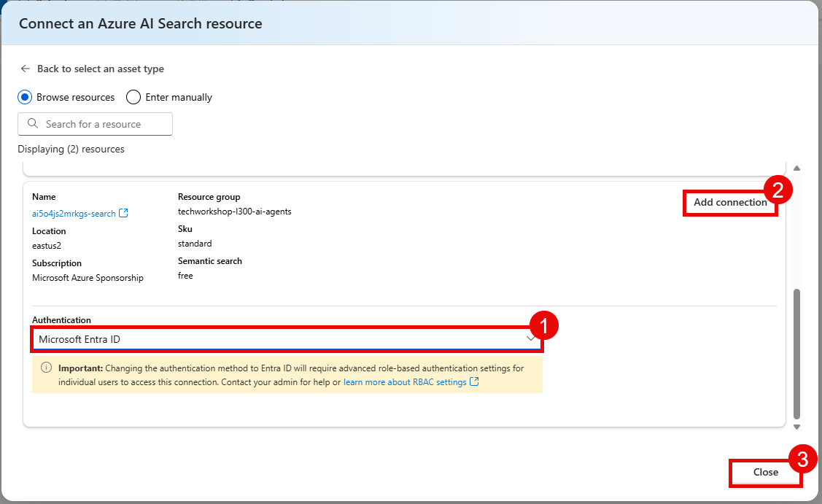
Task: Click the chevron on the Authentication field
Action: point(531,338)
